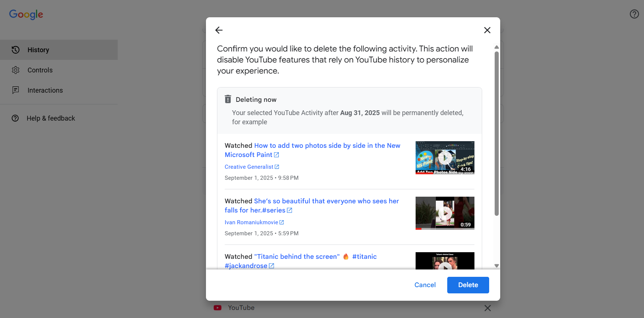The width and height of the screenshot is (644, 318).
Task: Click external-link icon after #jackandrose
Action: (x=271, y=266)
